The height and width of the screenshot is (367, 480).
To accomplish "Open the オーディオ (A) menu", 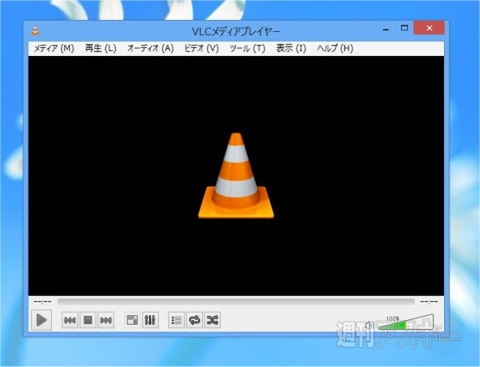I will coord(150,48).
